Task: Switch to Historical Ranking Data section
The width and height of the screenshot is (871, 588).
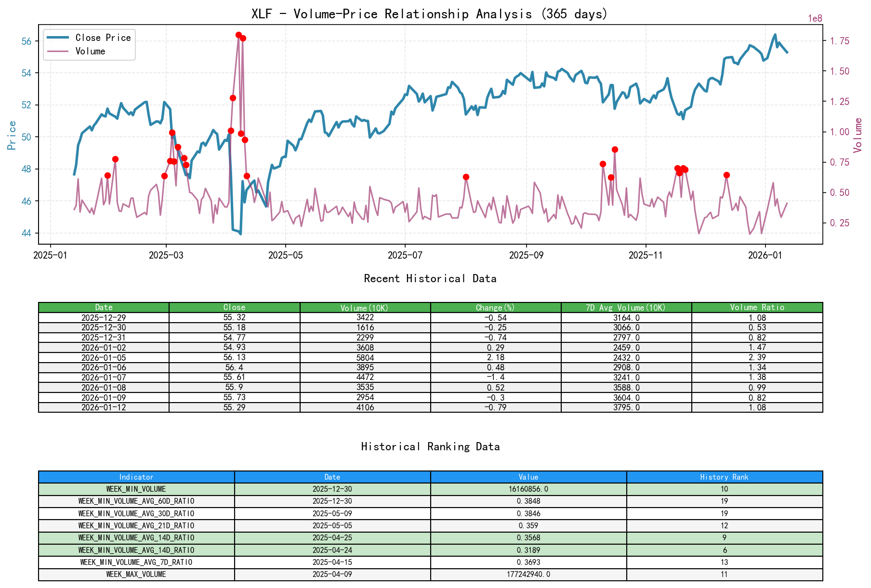Action: (431, 446)
